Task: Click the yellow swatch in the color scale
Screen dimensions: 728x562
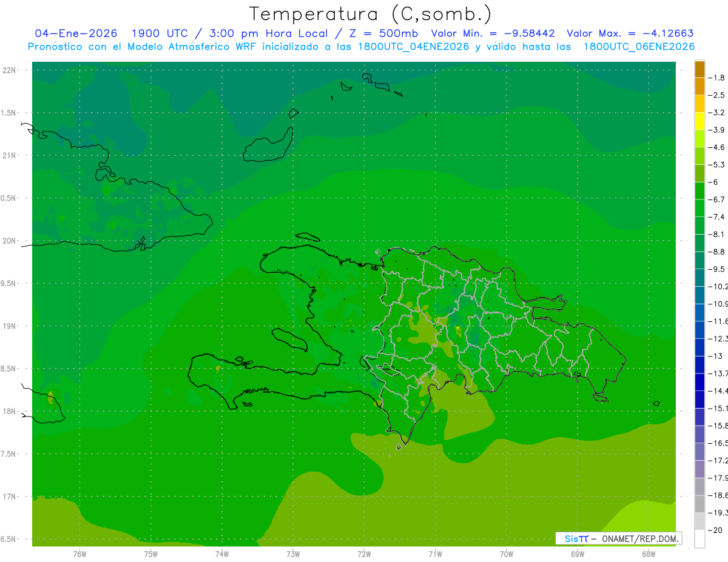Action: tap(699, 121)
